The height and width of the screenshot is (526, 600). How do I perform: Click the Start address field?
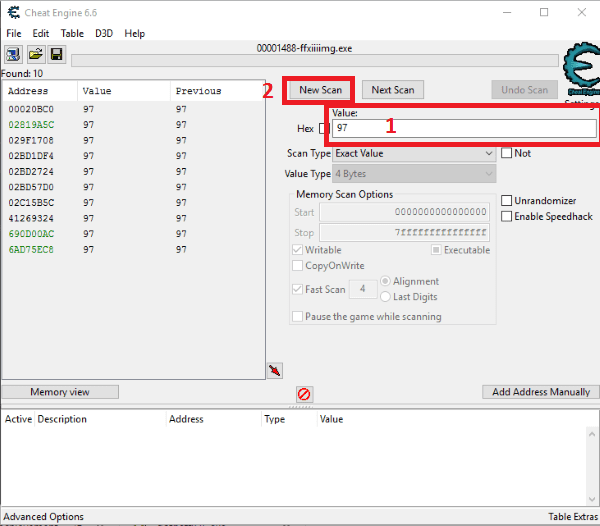404,212
